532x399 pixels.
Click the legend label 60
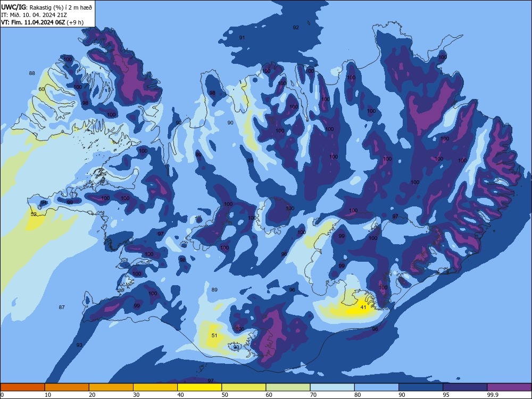click(x=269, y=395)
